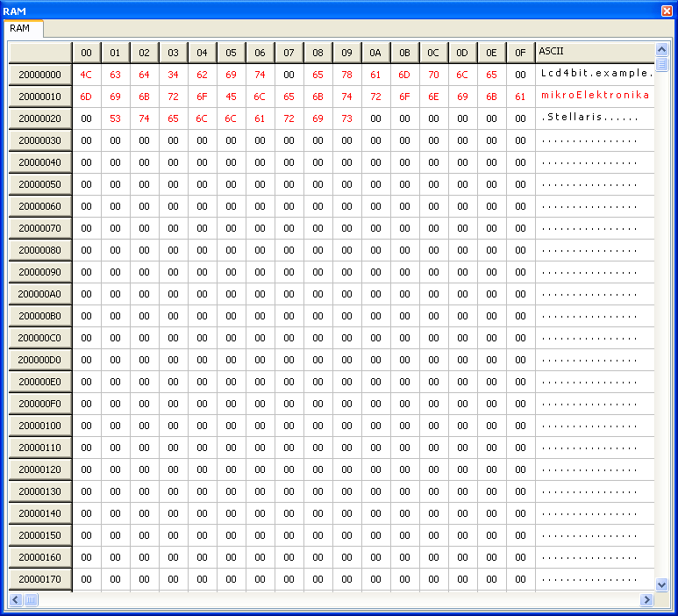This screenshot has height=616, width=678.
Task: Click the 6E cell in row 20000010
Action: pos(433,97)
